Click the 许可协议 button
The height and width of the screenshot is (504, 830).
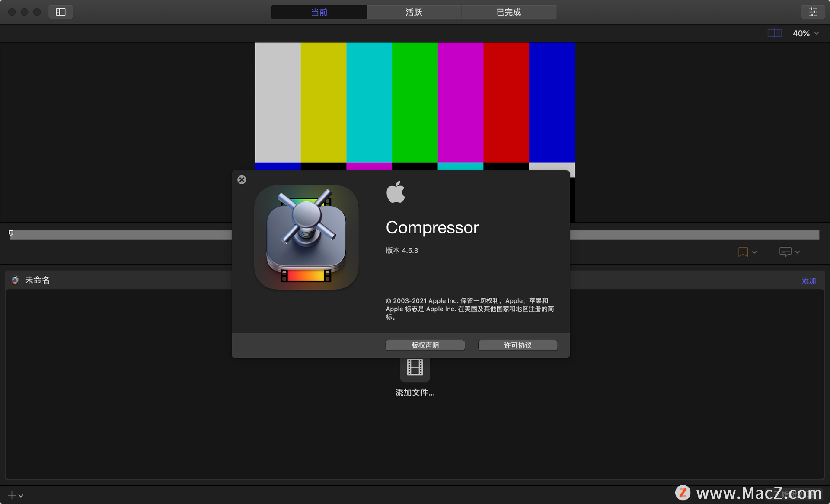point(517,345)
